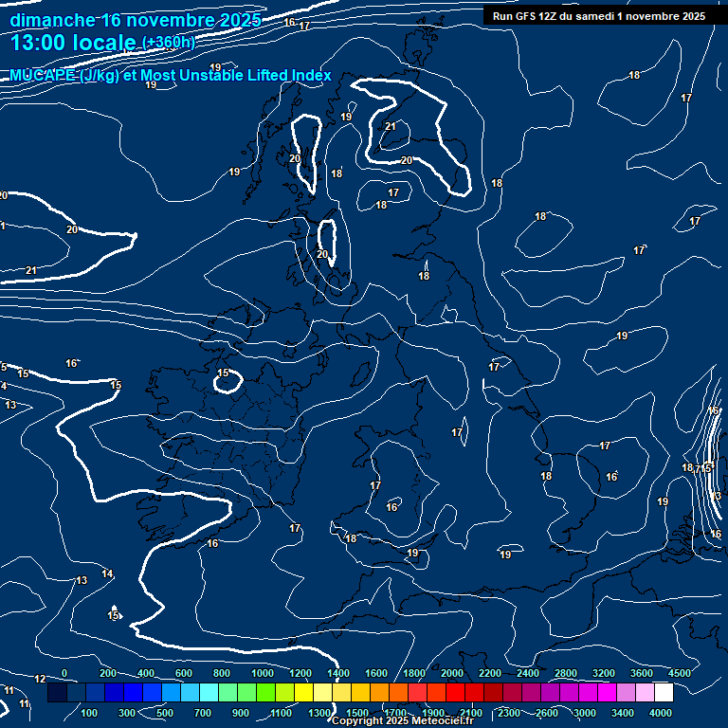Pick the pale yellow swatch between 1300 and 1400
Image resolution: width=728 pixels, height=728 pixels.
coord(323,692)
